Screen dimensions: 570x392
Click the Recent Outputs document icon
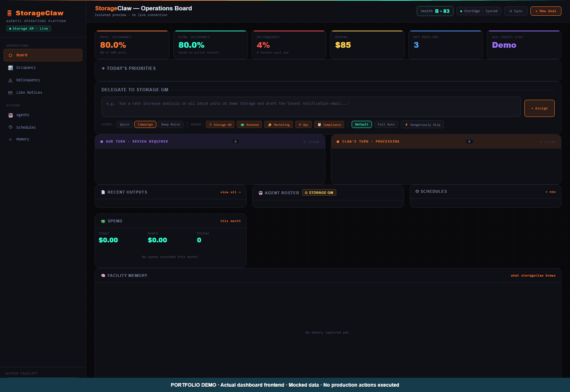(103, 192)
